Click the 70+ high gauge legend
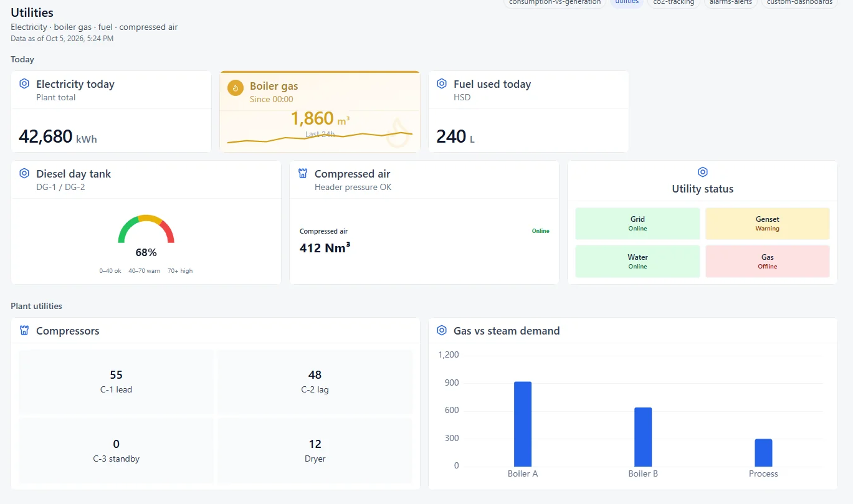The height and width of the screenshot is (504, 853). point(180,271)
